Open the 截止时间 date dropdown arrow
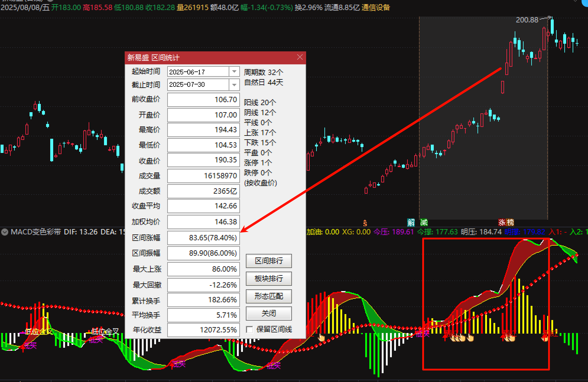Viewport: 588px width, 382px height. click(x=234, y=85)
